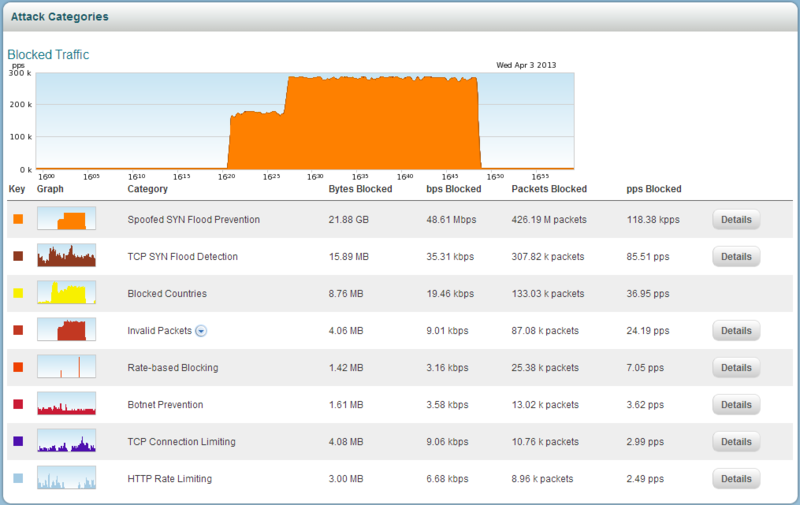
Task: Select the TCP SYN Flood Detection mini graph
Action: click(x=66, y=255)
